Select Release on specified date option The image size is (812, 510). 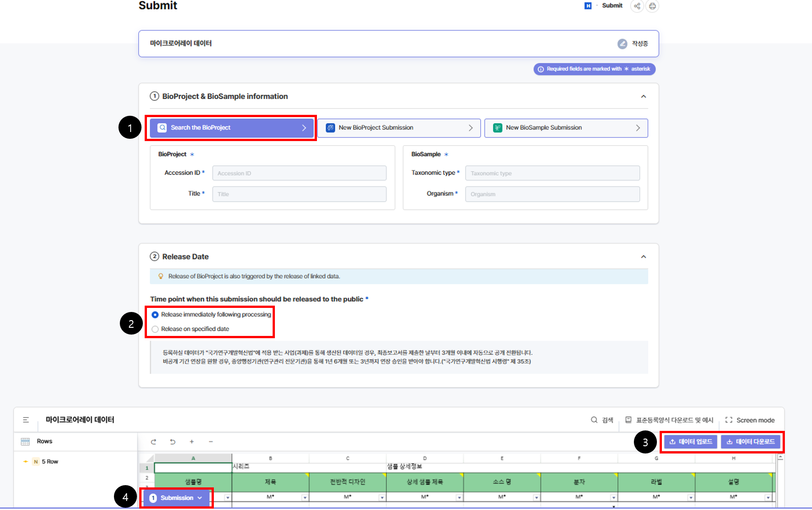coord(155,329)
